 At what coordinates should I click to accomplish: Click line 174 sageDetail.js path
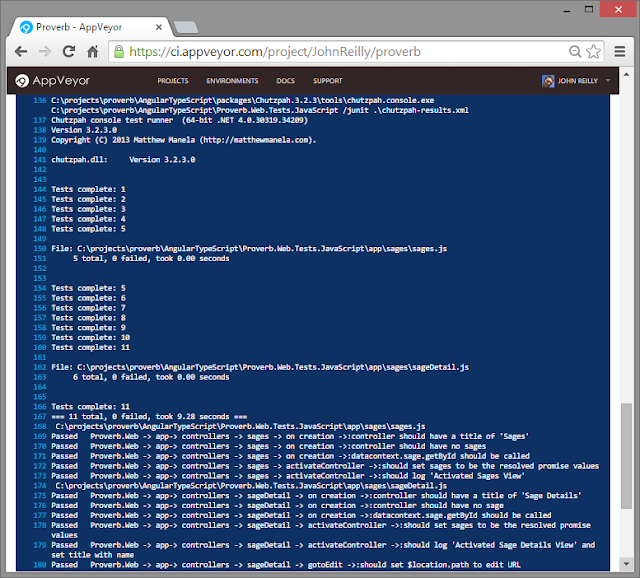[x=251, y=486]
